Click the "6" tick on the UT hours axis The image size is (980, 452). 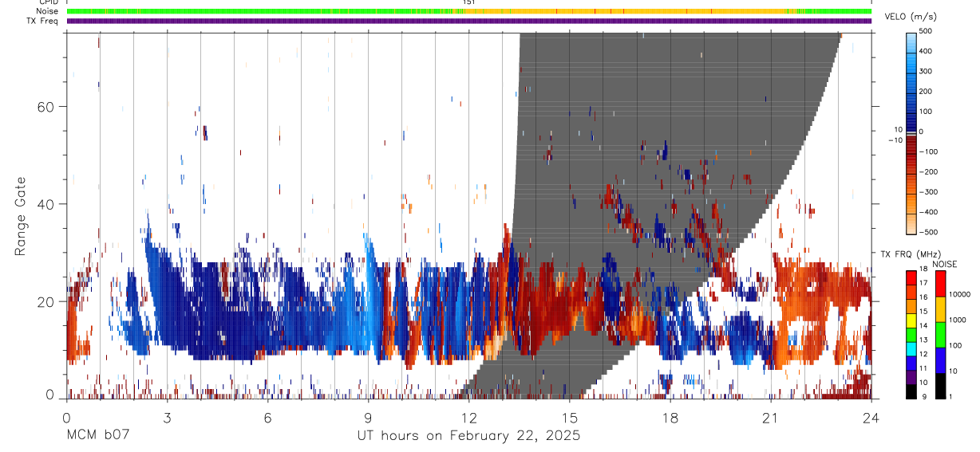[x=268, y=417]
